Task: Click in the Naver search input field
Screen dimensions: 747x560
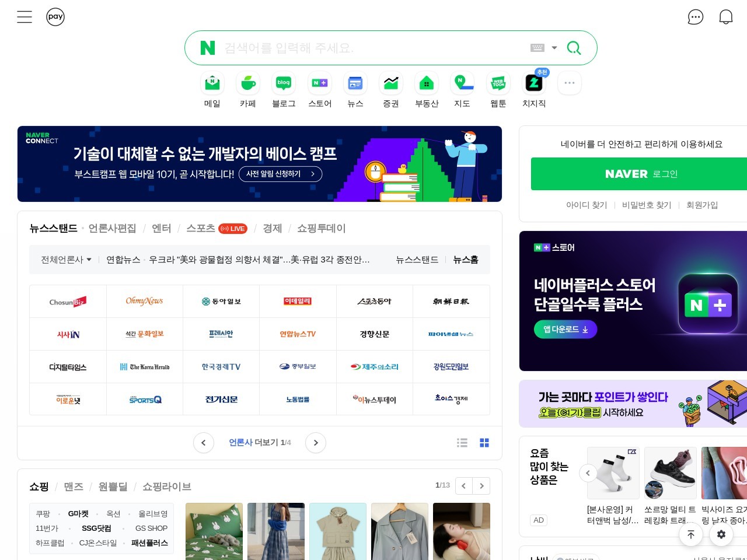Action: click(373, 48)
